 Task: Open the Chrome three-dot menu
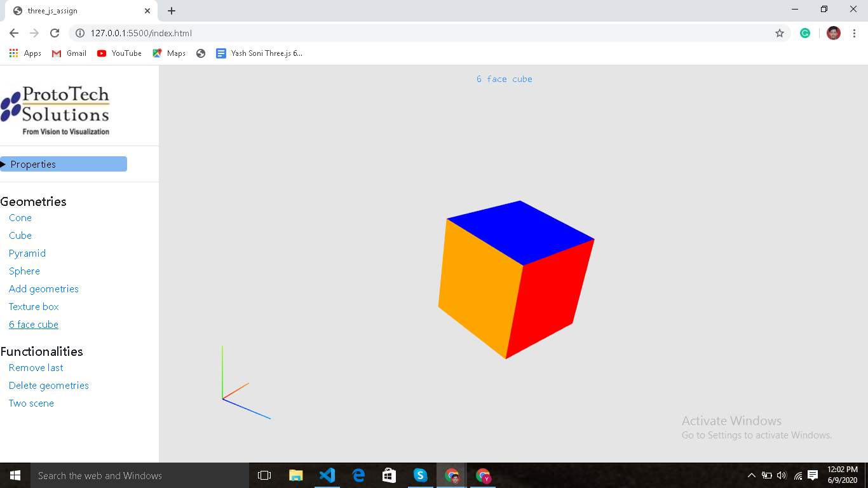click(853, 32)
